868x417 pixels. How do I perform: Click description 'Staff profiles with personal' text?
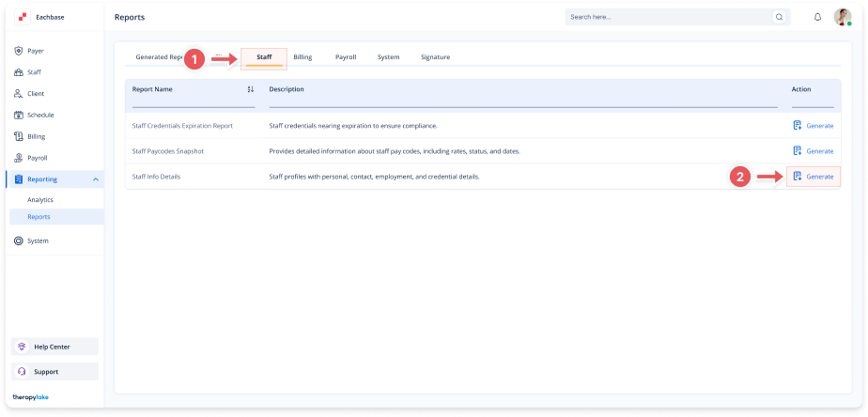point(374,177)
